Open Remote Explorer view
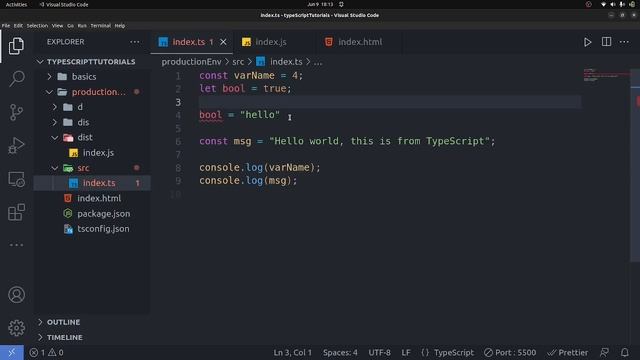640x360 pixels. click(16, 179)
